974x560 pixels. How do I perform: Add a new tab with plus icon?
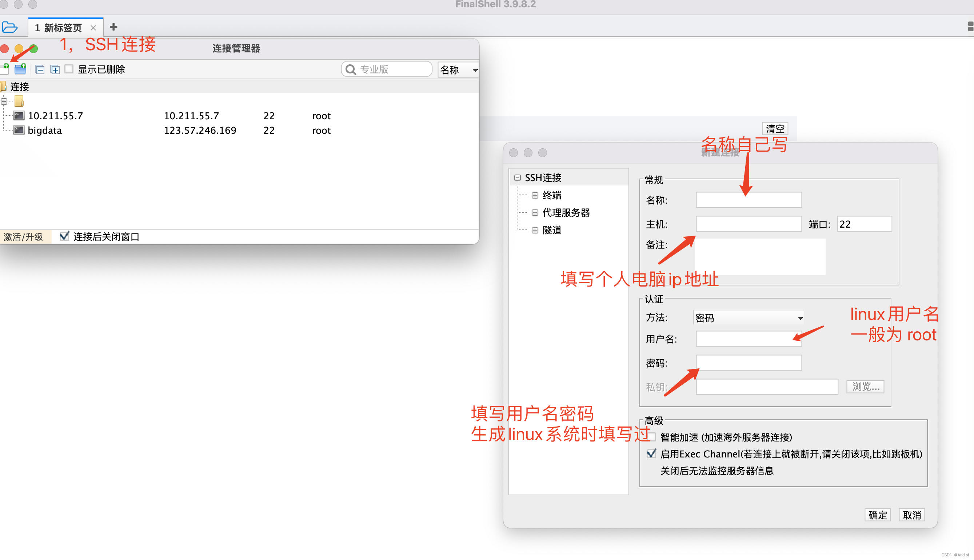pos(113,27)
